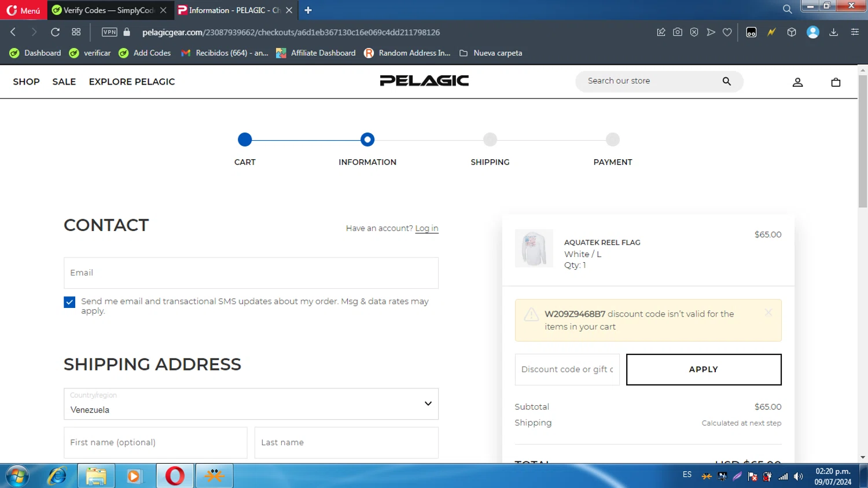Open Add Codes bookmark
This screenshot has width=868, height=488.
pyautogui.click(x=145, y=53)
